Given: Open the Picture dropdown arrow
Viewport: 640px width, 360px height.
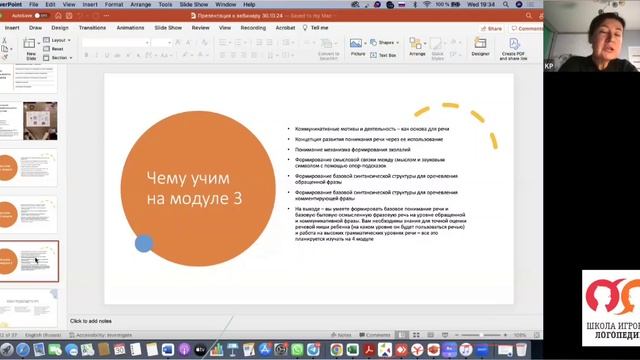Looking at the screenshot, I should [365, 43].
